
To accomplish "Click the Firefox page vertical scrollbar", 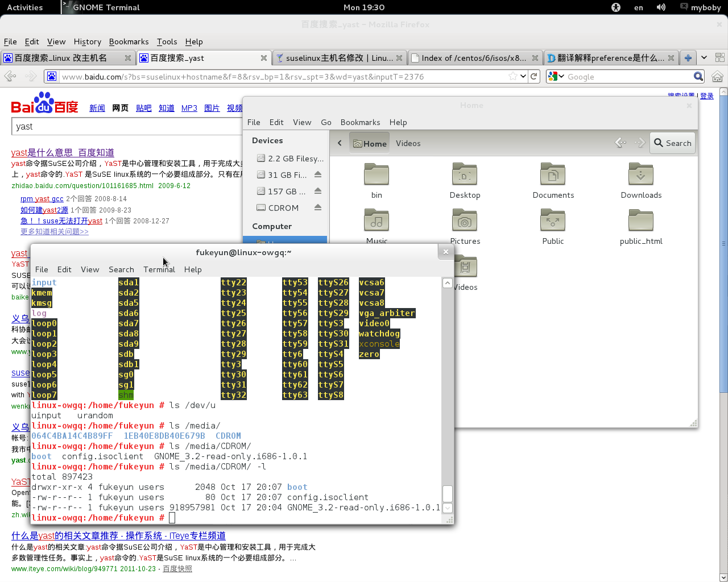I will 723,244.
